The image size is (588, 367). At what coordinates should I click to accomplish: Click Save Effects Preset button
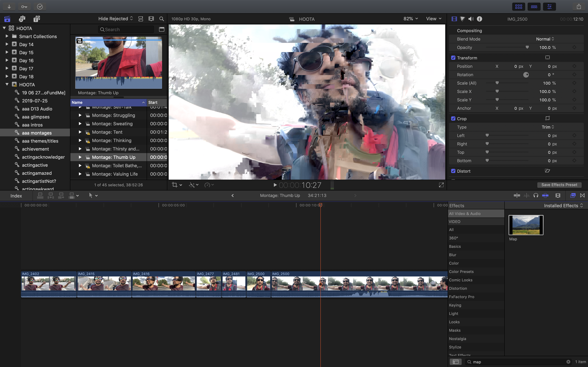559,185
